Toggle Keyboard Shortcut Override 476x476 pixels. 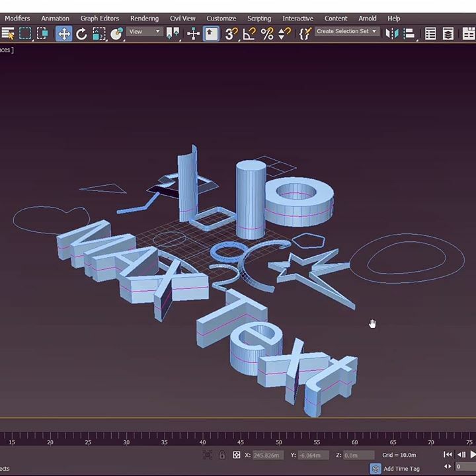pyautogui.click(x=211, y=34)
